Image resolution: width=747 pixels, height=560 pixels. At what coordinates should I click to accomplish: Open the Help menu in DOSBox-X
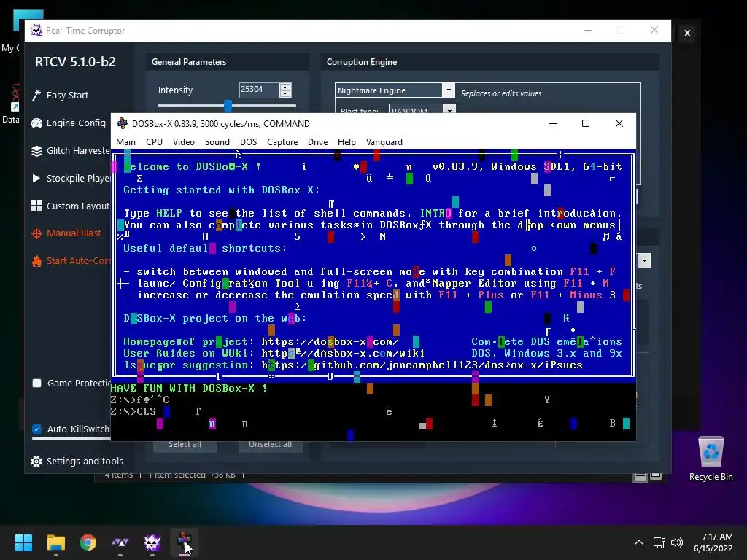(x=347, y=142)
